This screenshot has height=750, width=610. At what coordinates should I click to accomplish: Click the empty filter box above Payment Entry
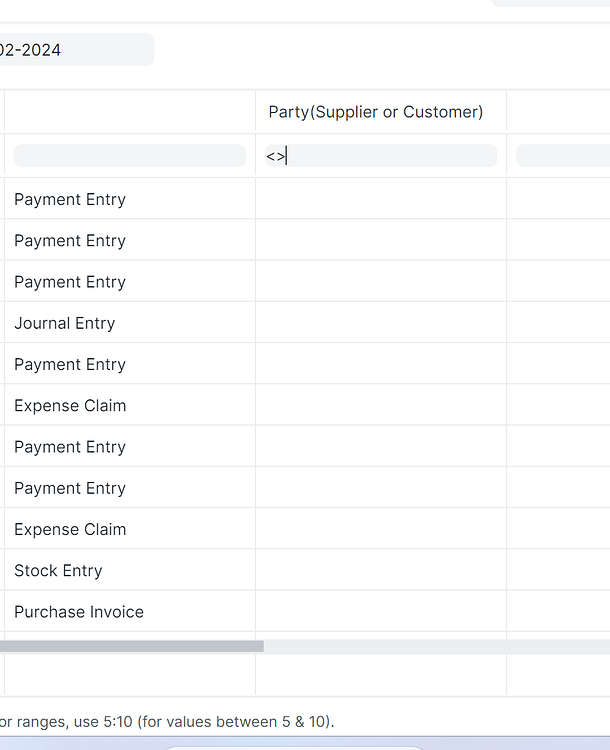point(130,156)
